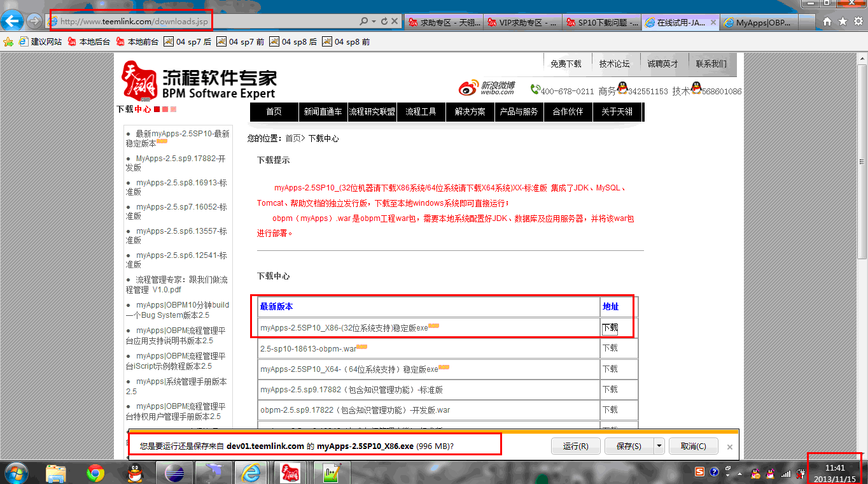Image resolution: width=868 pixels, height=484 pixels.
Task: Open the IE Tools gear icon
Action: [x=858, y=22]
